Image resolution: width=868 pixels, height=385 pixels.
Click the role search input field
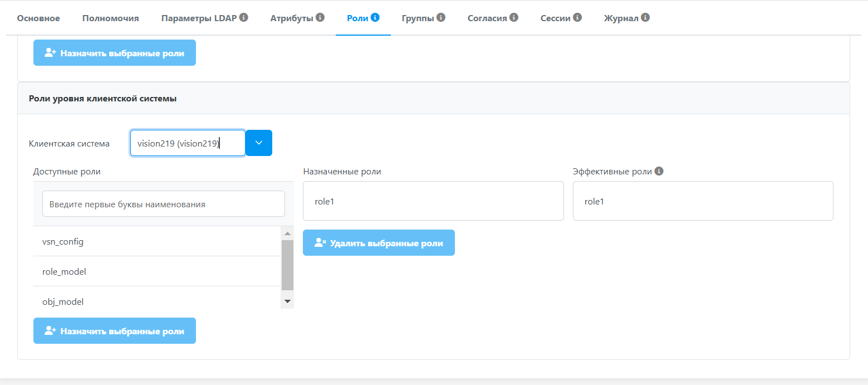tap(164, 204)
